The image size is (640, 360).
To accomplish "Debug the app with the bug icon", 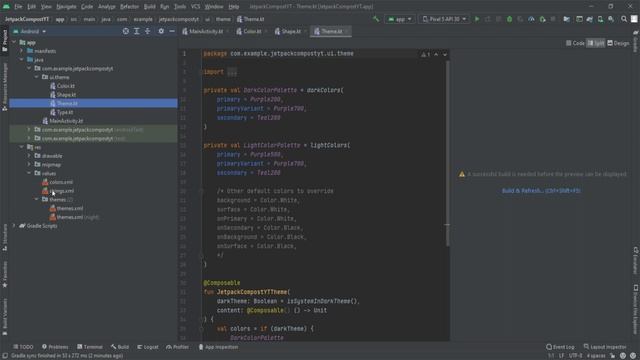I will (x=509, y=19).
